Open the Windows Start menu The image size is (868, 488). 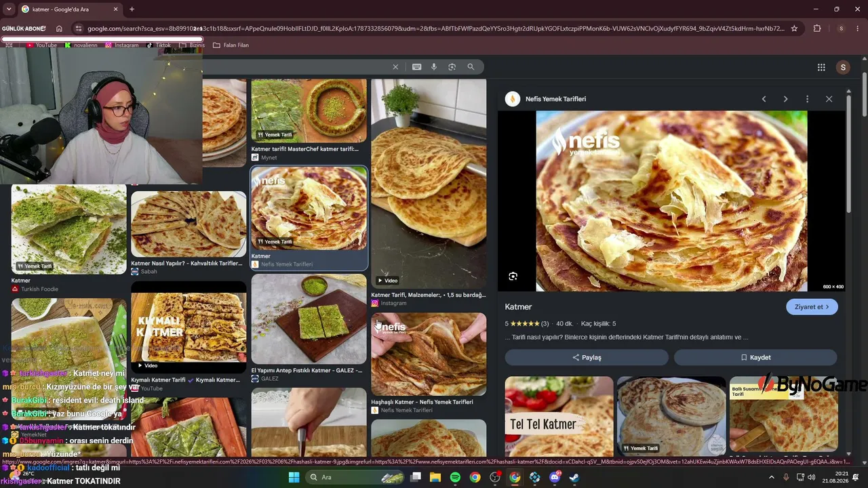coord(294,477)
